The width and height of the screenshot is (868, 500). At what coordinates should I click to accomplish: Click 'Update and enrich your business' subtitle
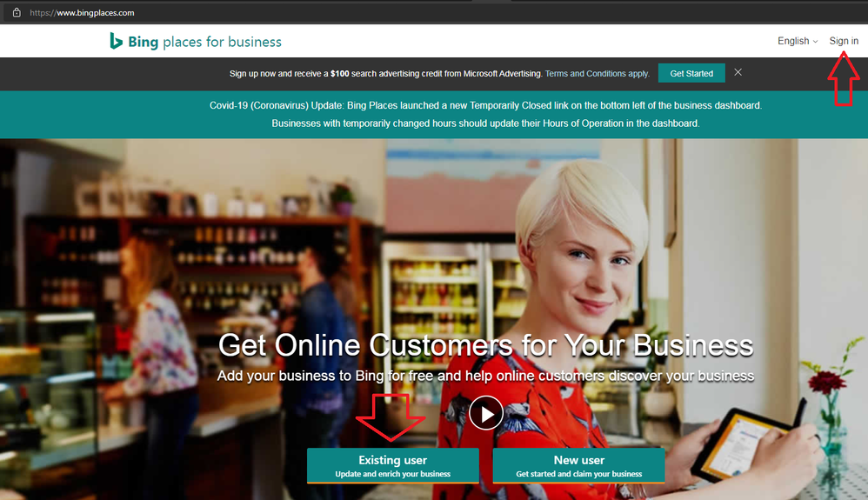tap(392, 474)
